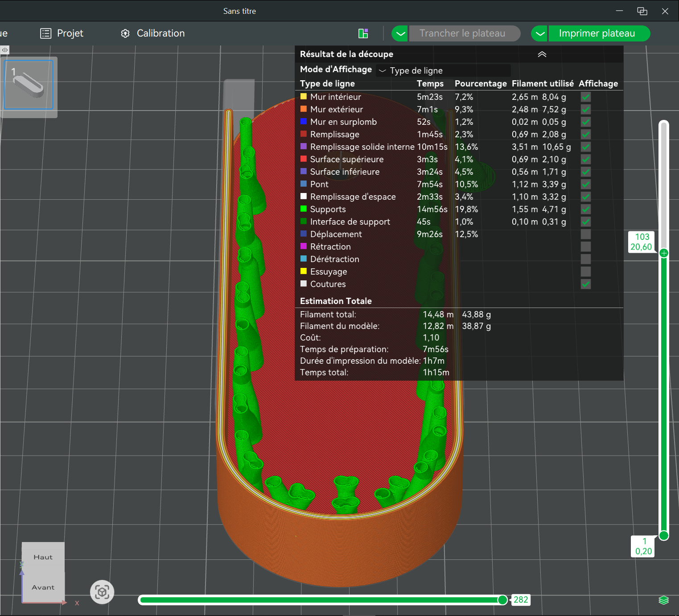Click the horizontal move slider handle

[502, 600]
